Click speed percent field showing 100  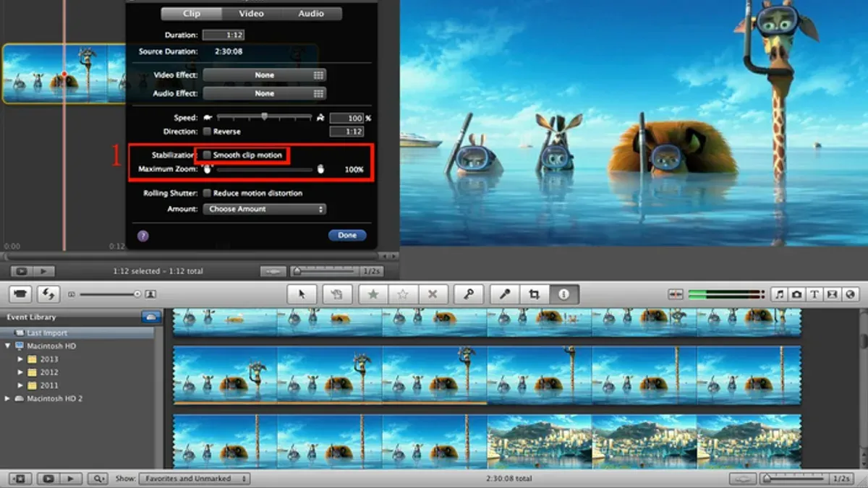(x=346, y=118)
